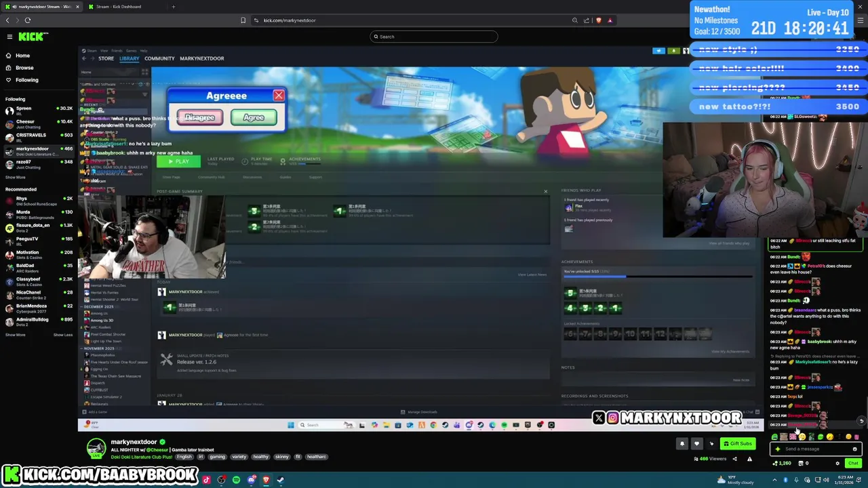The image size is (868, 488).
Task: Open MARKYNEXTDOOR profile tab in Steam
Action: tap(201, 58)
